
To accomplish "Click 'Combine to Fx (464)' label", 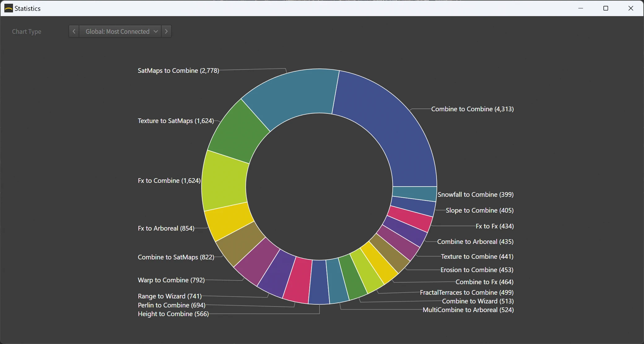I will tap(485, 282).
